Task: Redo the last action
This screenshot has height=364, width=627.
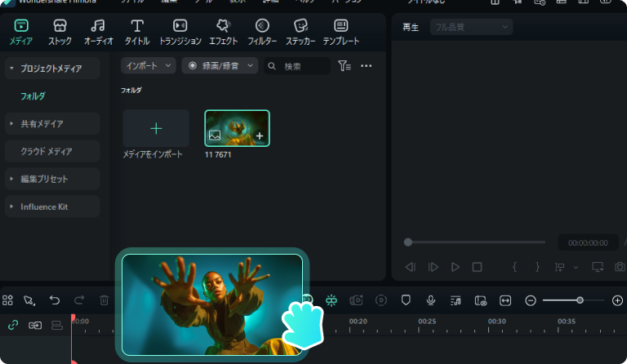Action: [79, 300]
